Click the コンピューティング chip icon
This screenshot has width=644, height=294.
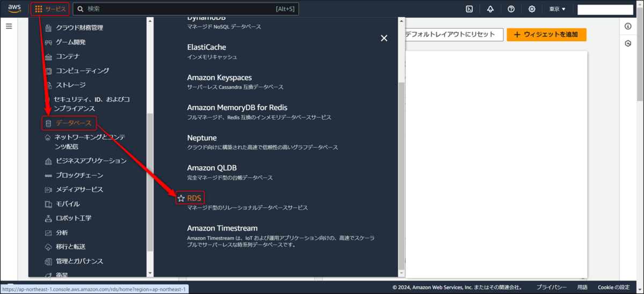48,71
